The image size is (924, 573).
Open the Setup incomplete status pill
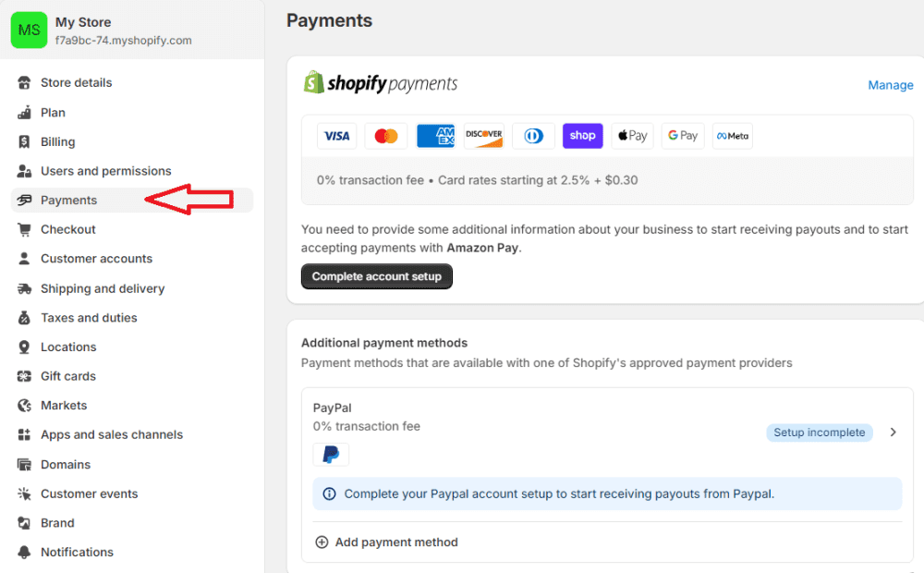tap(819, 432)
